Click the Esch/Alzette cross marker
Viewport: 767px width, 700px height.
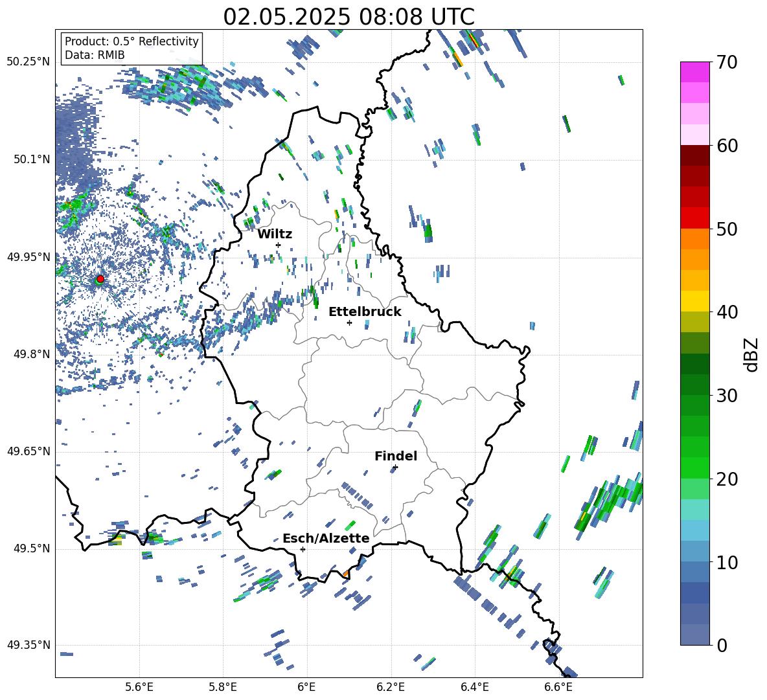point(303,549)
